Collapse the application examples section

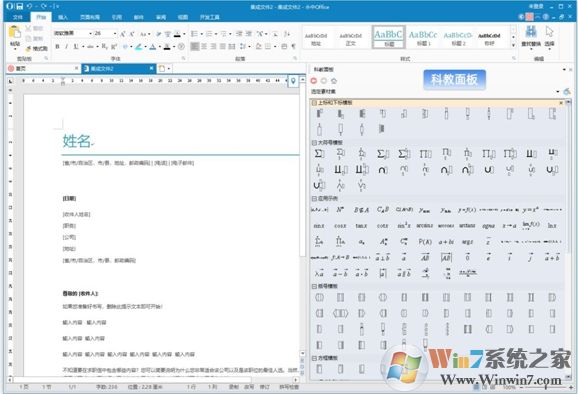point(314,198)
